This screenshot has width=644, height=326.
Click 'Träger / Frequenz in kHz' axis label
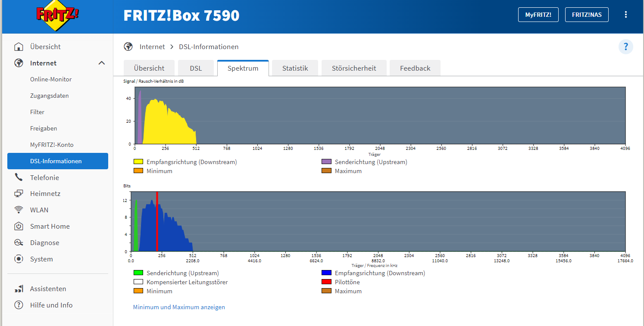pyautogui.click(x=374, y=266)
